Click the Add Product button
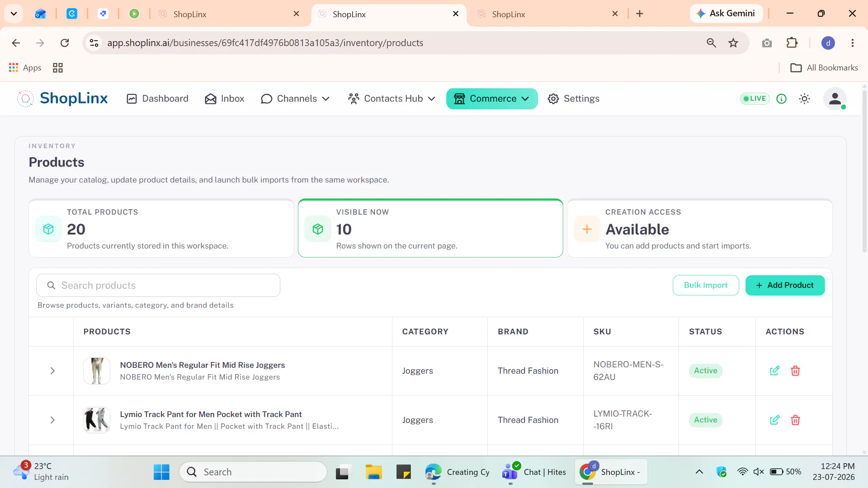Image resolution: width=868 pixels, height=488 pixels. (785, 285)
